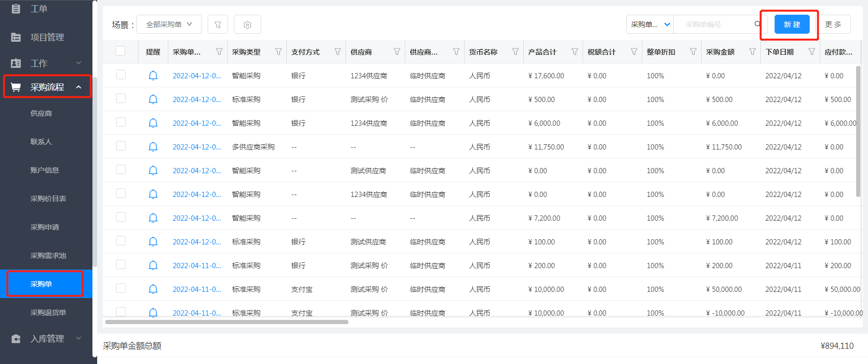Click filter icon in 下单日期 column header
Image resolution: width=868 pixels, height=364 pixels.
812,52
